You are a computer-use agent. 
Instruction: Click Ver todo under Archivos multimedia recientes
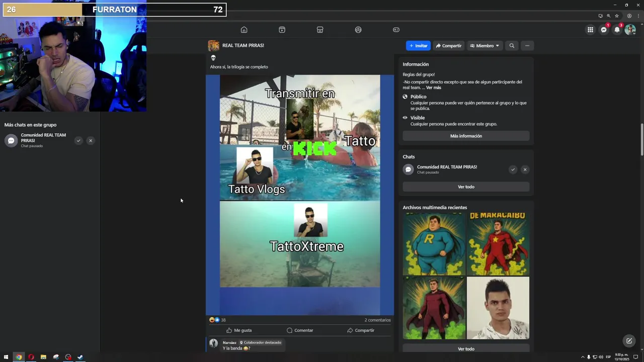[x=466, y=348]
